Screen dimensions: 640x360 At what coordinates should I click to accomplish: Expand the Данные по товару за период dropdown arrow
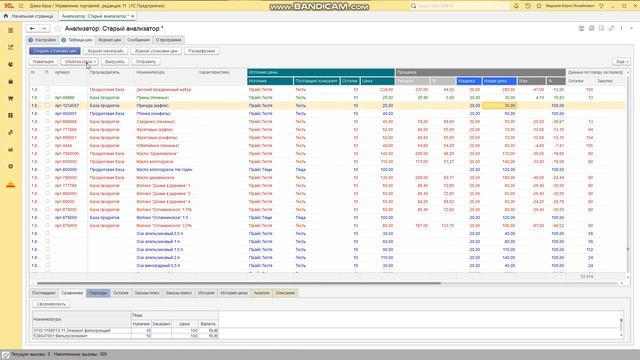click(628, 72)
